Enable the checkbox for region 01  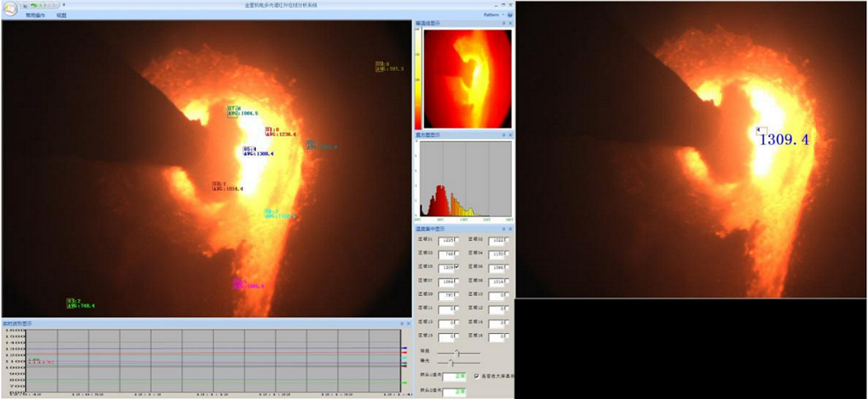[457, 239]
